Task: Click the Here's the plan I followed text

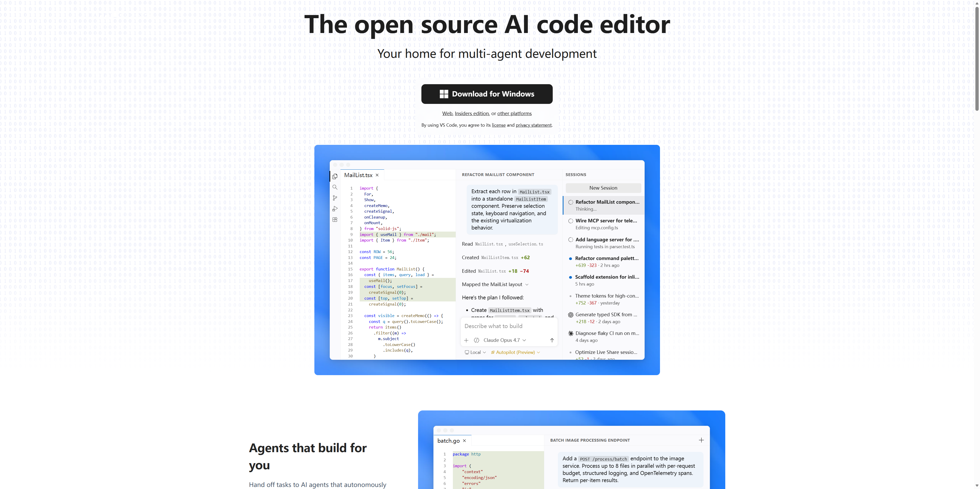Action: [493, 298]
